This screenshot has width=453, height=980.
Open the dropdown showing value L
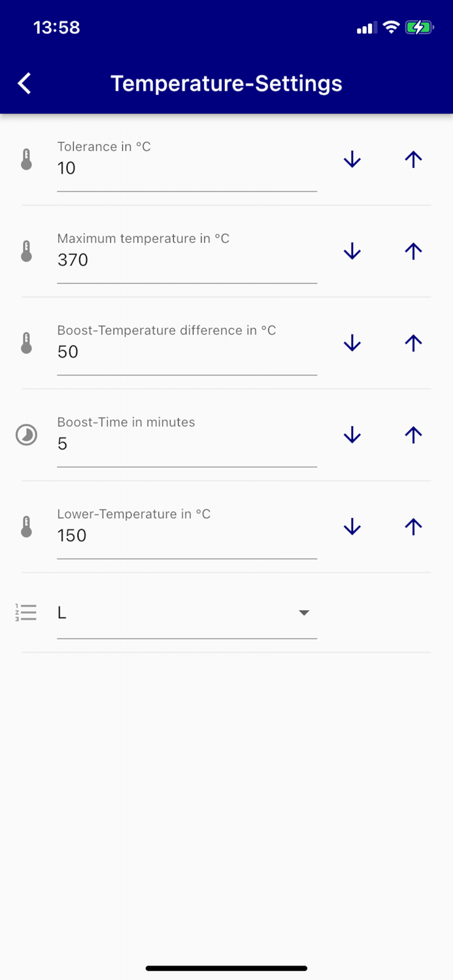(186, 613)
